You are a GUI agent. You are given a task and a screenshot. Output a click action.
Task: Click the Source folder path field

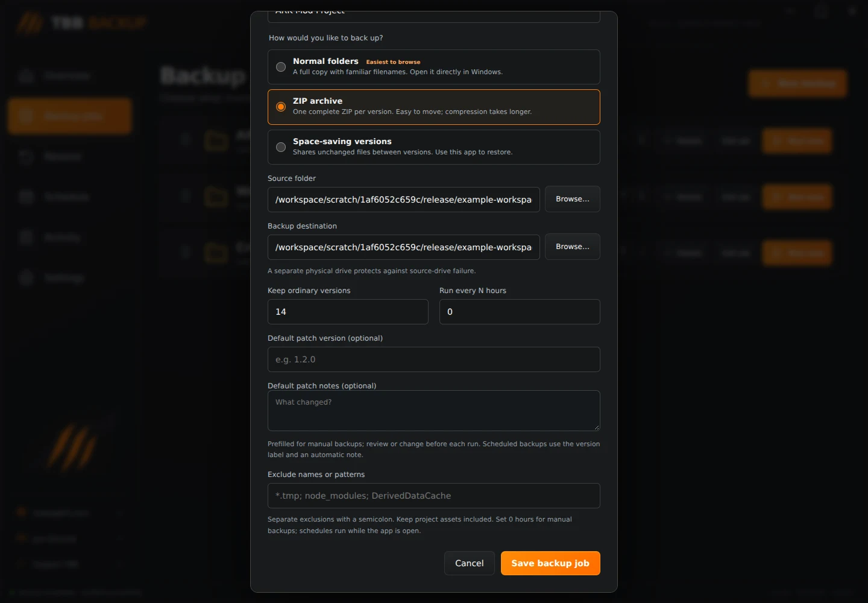(404, 200)
